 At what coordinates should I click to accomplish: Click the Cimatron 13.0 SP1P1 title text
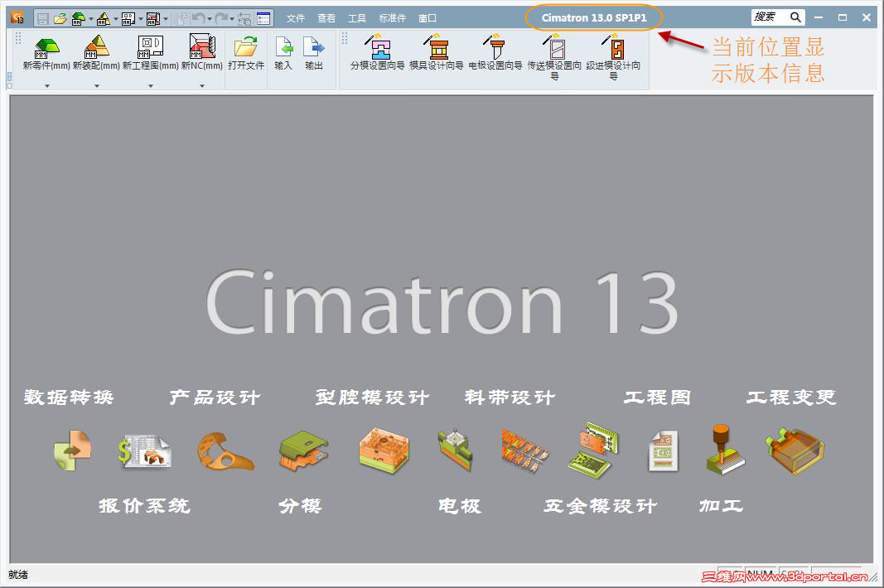[x=594, y=18]
